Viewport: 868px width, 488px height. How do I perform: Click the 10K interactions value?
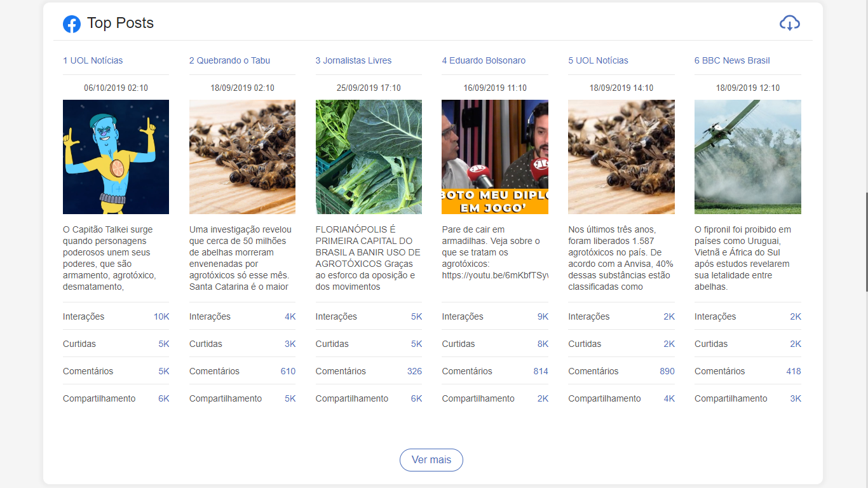tap(161, 316)
